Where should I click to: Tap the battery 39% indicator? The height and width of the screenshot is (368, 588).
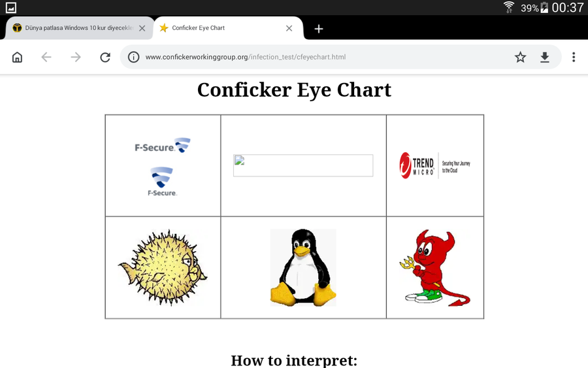pos(534,7)
